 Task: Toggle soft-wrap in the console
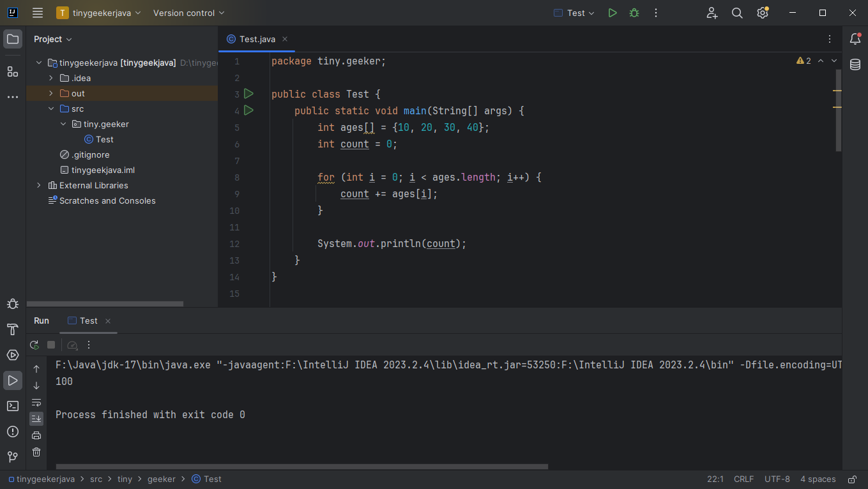pos(36,402)
